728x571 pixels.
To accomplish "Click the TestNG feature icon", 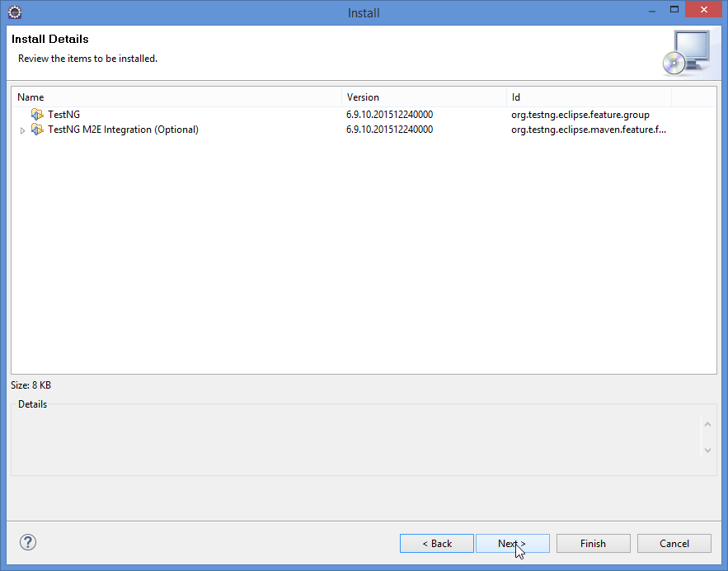I will [x=37, y=115].
